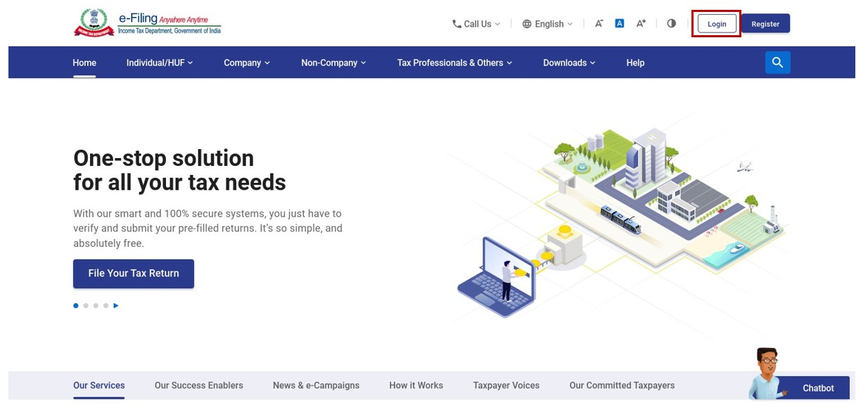Image resolution: width=868 pixels, height=419 pixels.
Task: Click the File Your Tax Return button
Action: 134,273
